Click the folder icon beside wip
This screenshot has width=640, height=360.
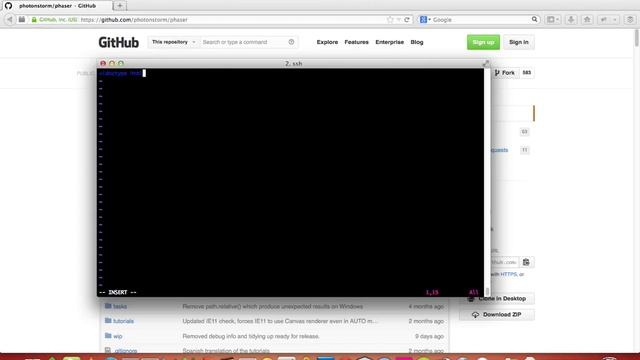coord(108,336)
